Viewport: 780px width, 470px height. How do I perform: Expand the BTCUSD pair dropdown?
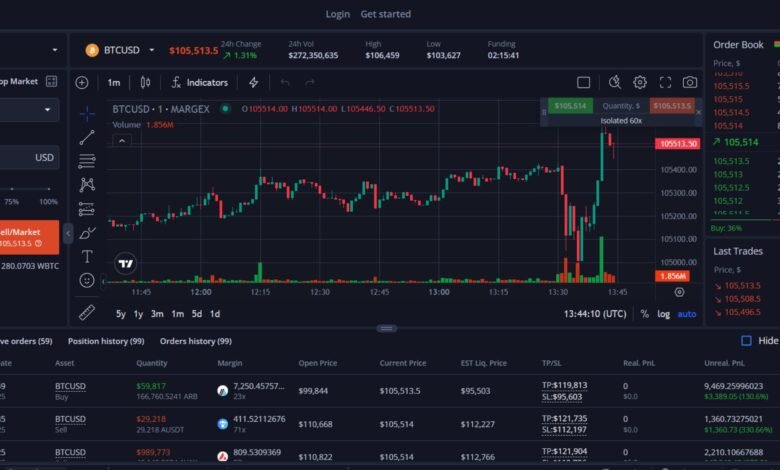152,50
